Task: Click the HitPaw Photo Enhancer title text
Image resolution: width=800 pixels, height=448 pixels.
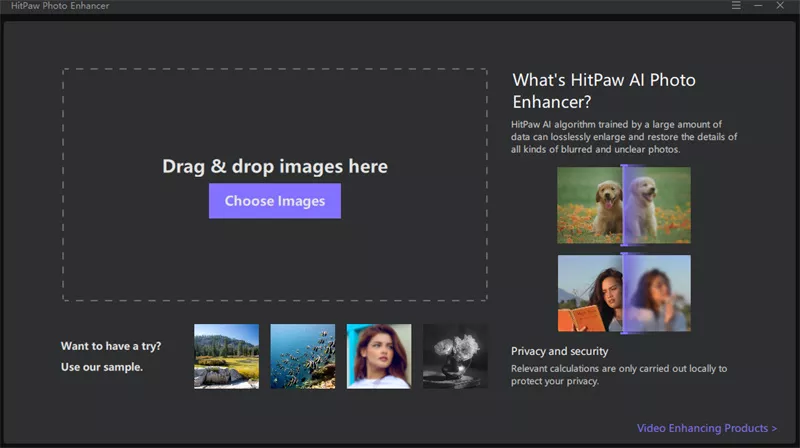Action: (x=60, y=6)
